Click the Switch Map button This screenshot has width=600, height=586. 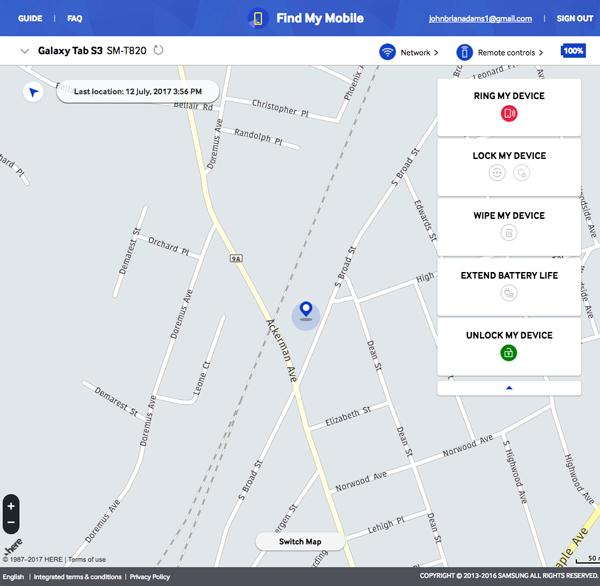(300, 542)
